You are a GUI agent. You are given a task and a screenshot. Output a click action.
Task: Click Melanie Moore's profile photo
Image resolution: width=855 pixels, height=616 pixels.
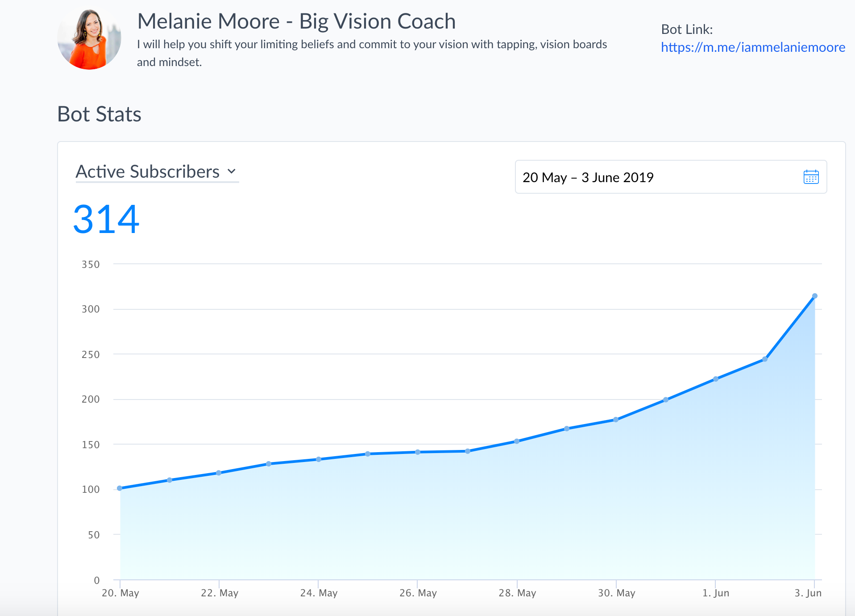click(89, 39)
